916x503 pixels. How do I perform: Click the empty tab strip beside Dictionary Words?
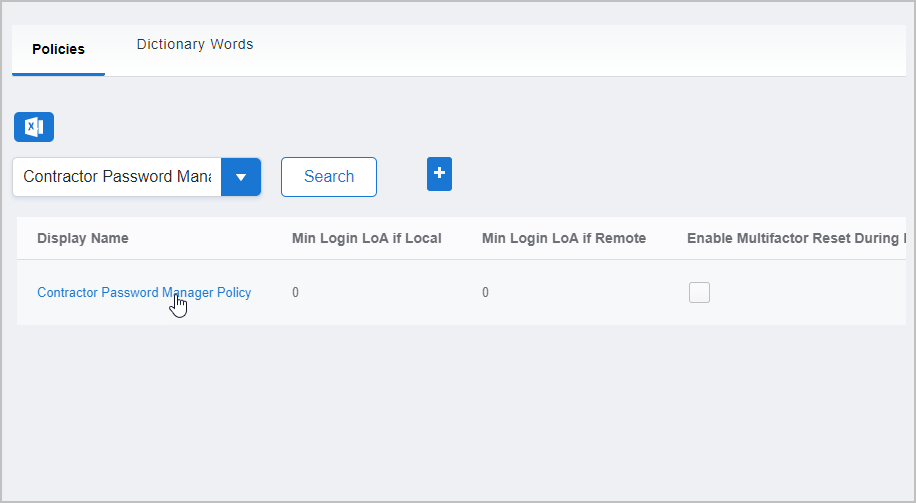click(x=580, y=50)
